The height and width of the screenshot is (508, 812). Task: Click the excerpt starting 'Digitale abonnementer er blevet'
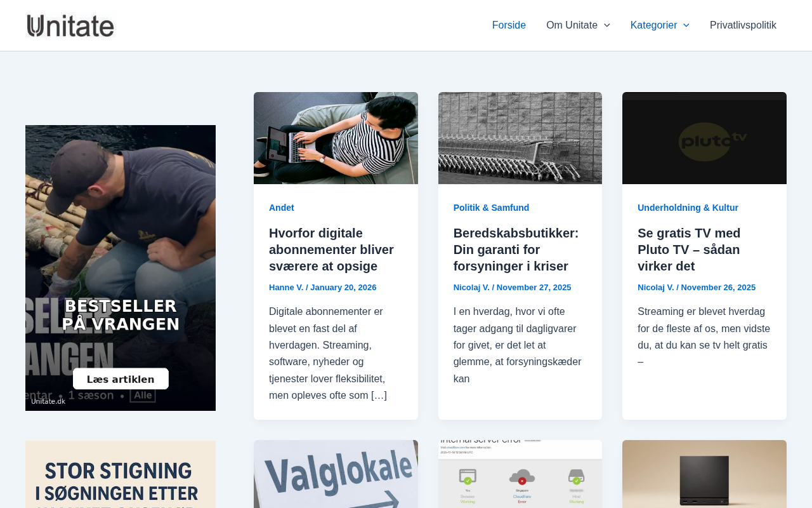(x=328, y=354)
